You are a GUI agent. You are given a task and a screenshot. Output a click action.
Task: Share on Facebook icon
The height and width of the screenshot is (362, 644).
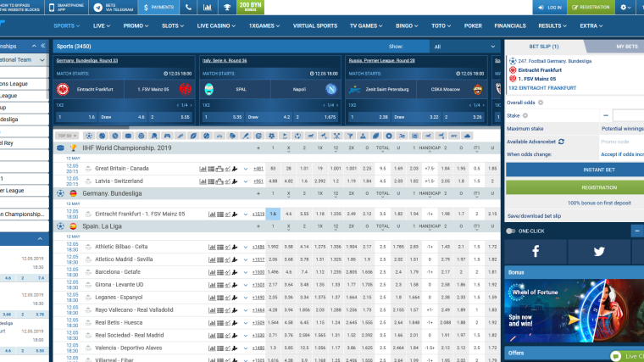pos(536,251)
